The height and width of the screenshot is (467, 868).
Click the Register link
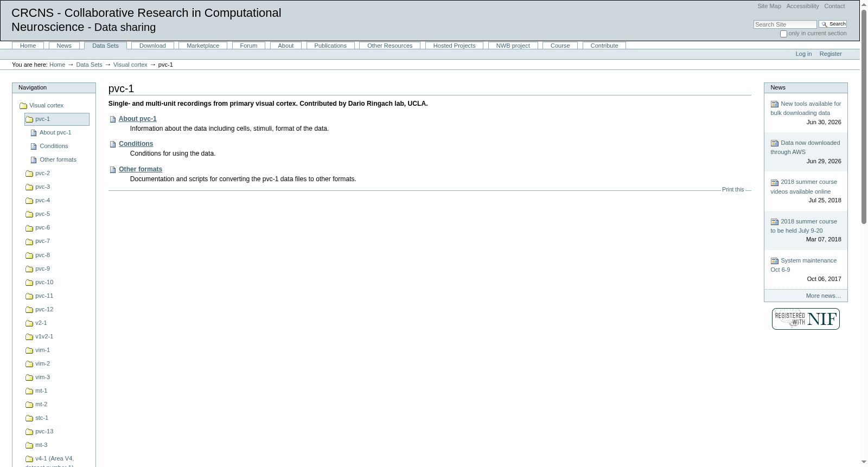coord(831,54)
